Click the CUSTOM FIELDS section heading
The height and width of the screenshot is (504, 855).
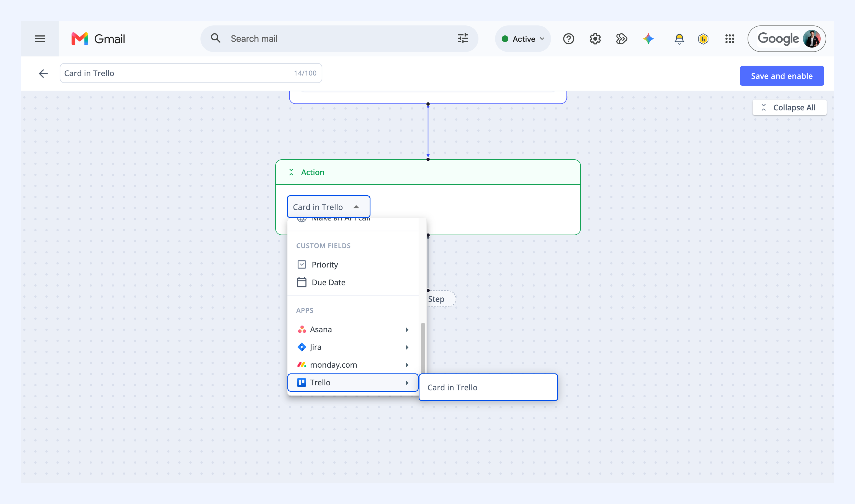click(323, 246)
